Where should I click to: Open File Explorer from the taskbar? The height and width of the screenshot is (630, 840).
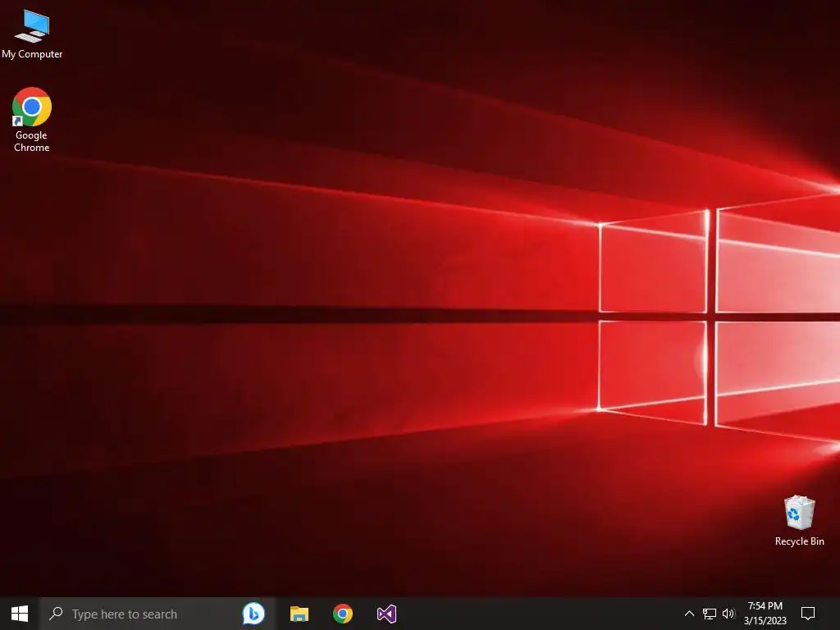pyautogui.click(x=299, y=614)
